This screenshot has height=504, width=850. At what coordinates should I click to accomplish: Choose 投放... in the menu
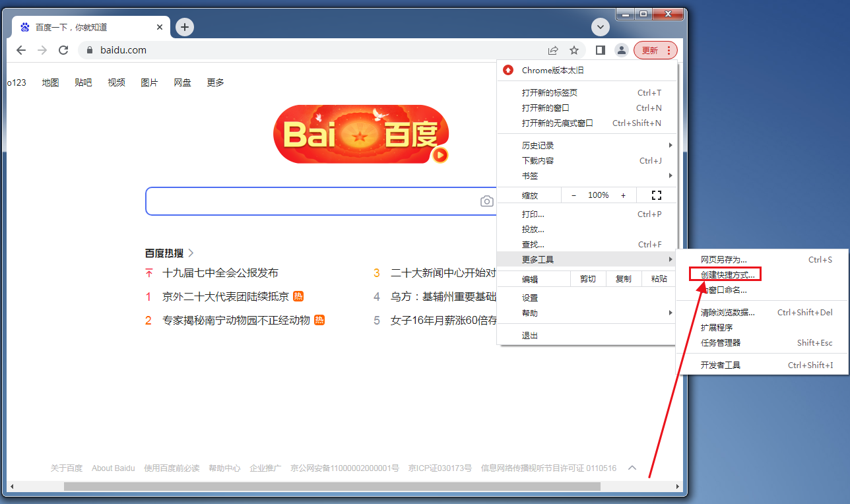pos(587,230)
